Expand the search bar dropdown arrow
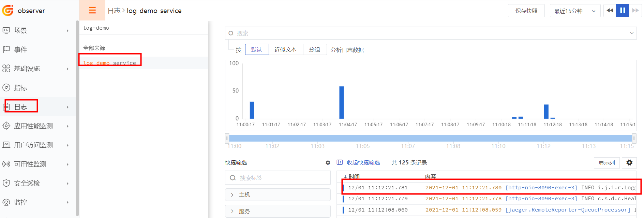The height and width of the screenshot is (218, 644). click(632, 33)
